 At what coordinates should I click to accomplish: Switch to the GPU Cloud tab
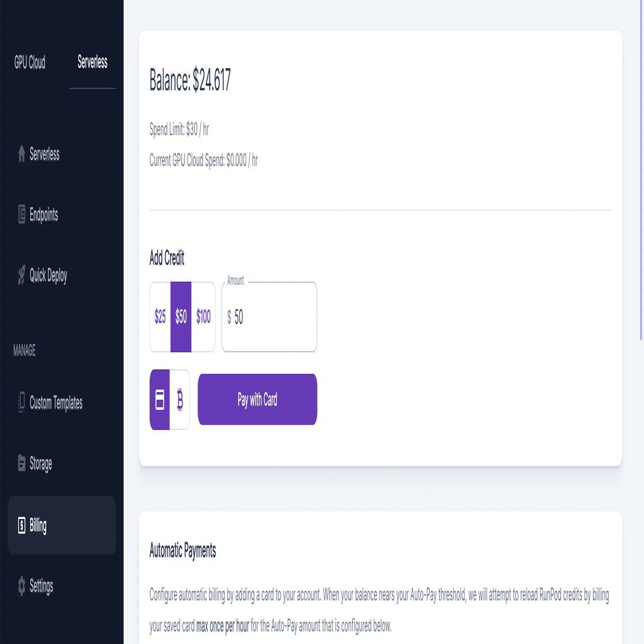click(x=30, y=63)
